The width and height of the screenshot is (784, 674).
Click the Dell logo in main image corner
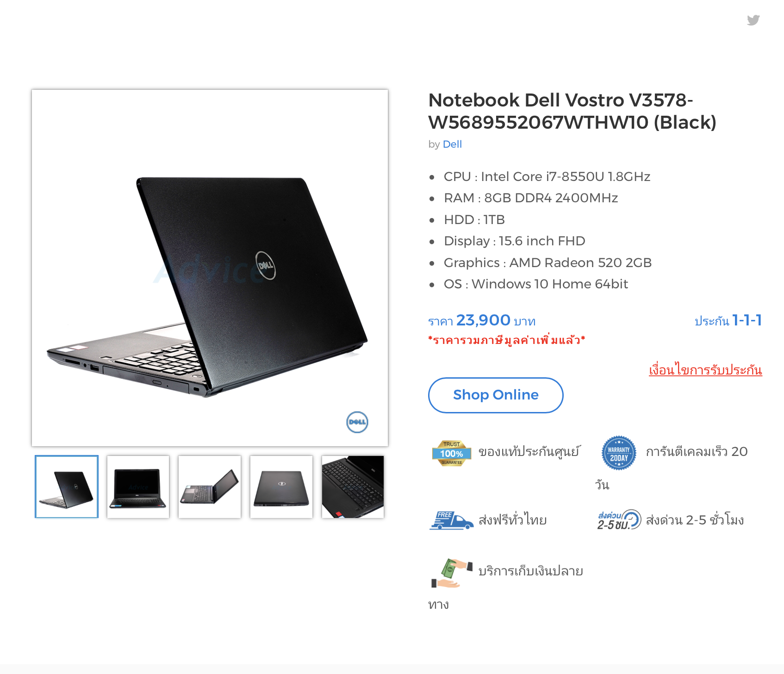tap(357, 422)
